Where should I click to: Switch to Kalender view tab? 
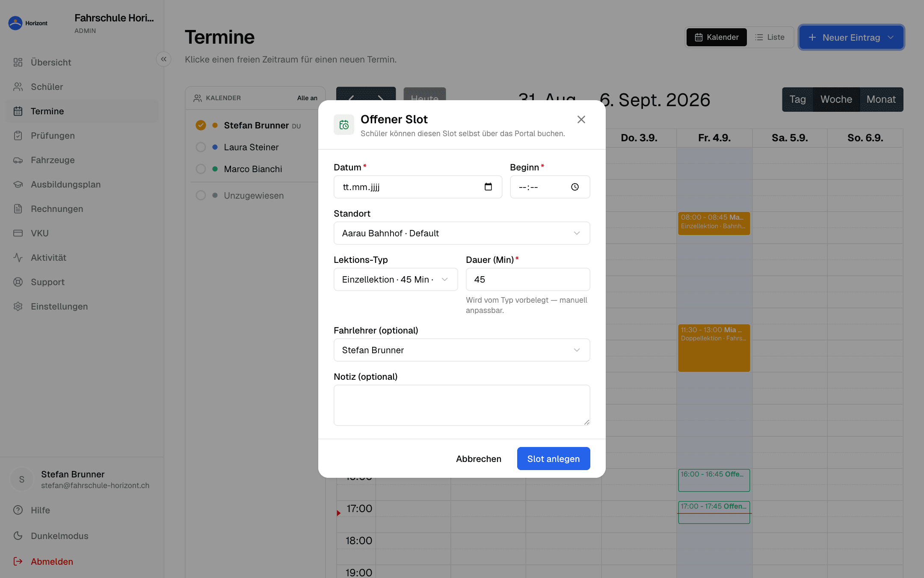[x=717, y=37]
